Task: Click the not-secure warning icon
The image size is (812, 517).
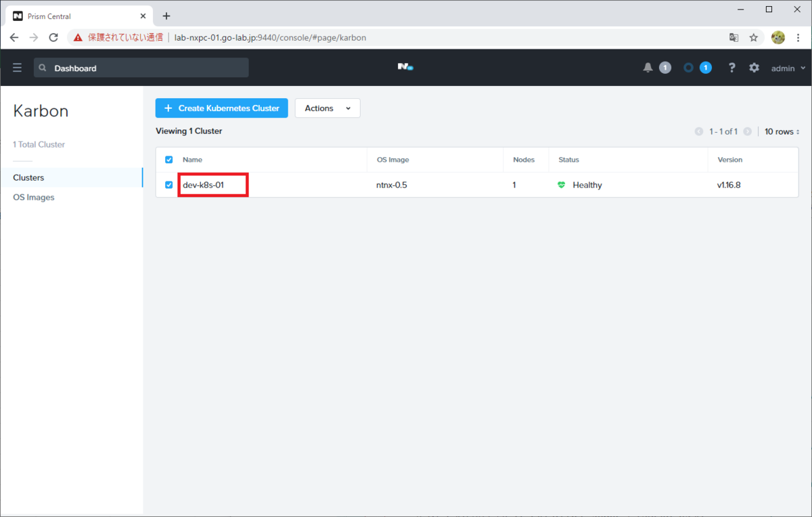Action: pyautogui.click(x=78, y=37)
